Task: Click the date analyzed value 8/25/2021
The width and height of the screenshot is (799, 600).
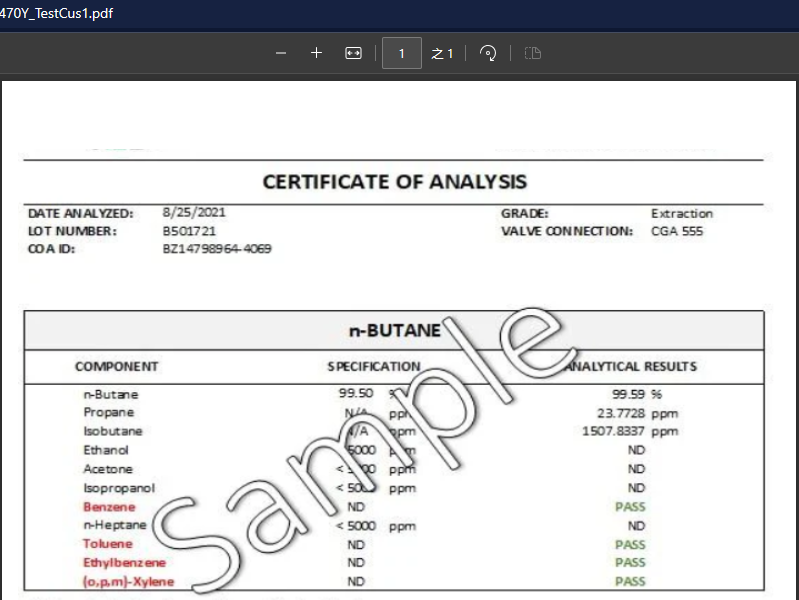Action: coord(194,213)
